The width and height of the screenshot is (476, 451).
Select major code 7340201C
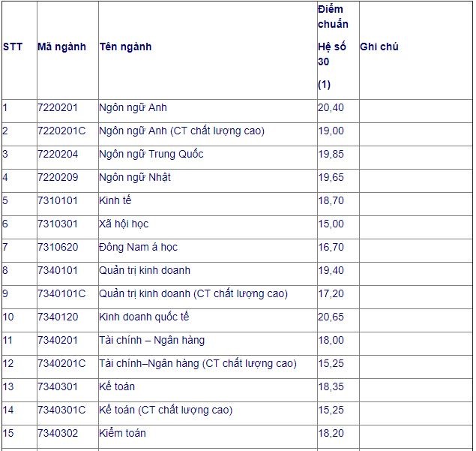(61, 363)
